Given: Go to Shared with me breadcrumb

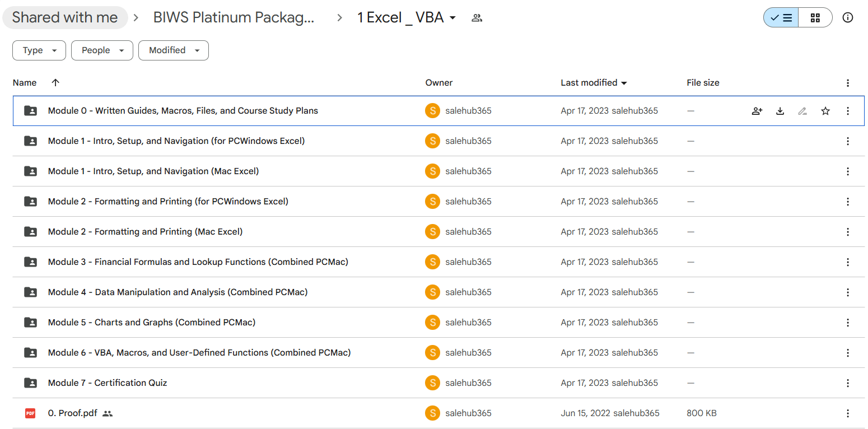Looking at the screenshot, I should (x=65, y=18).
